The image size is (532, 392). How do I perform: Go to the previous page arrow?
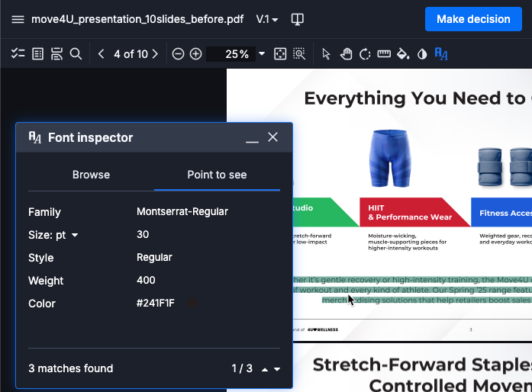[x=101, y=54]
